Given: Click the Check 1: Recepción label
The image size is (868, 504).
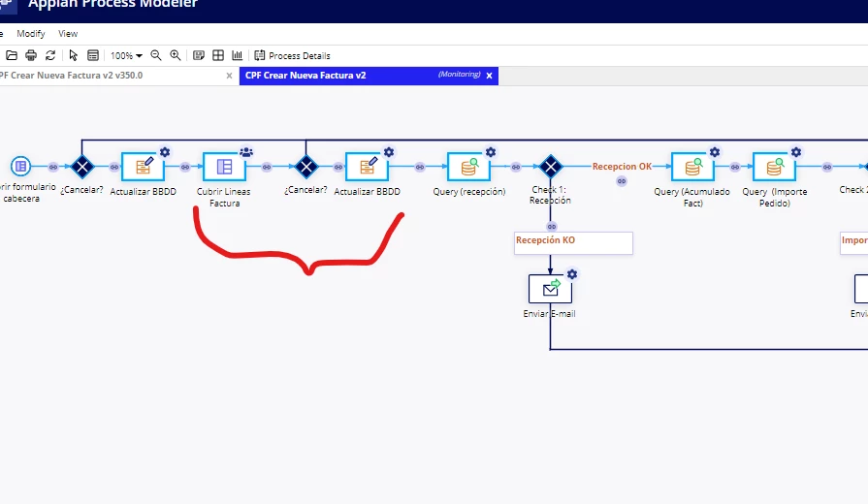Looking at the screenshot, I should [x=550, y=195].
